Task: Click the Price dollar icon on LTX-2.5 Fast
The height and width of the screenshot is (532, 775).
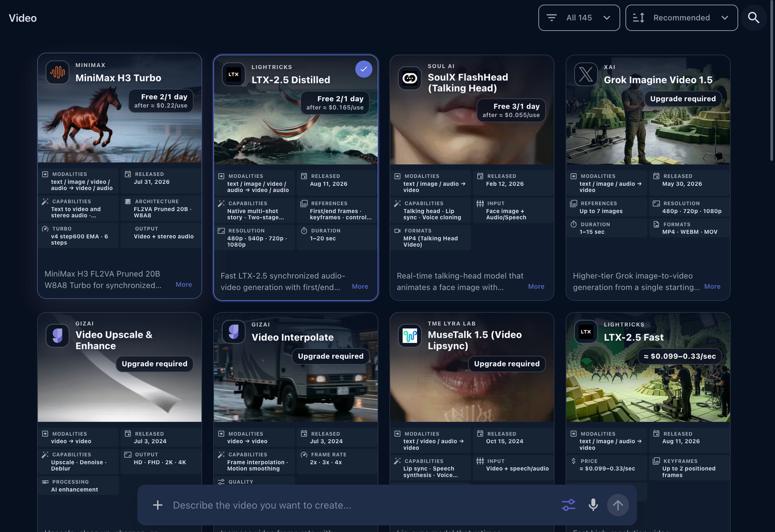Action: click(573, 461)
